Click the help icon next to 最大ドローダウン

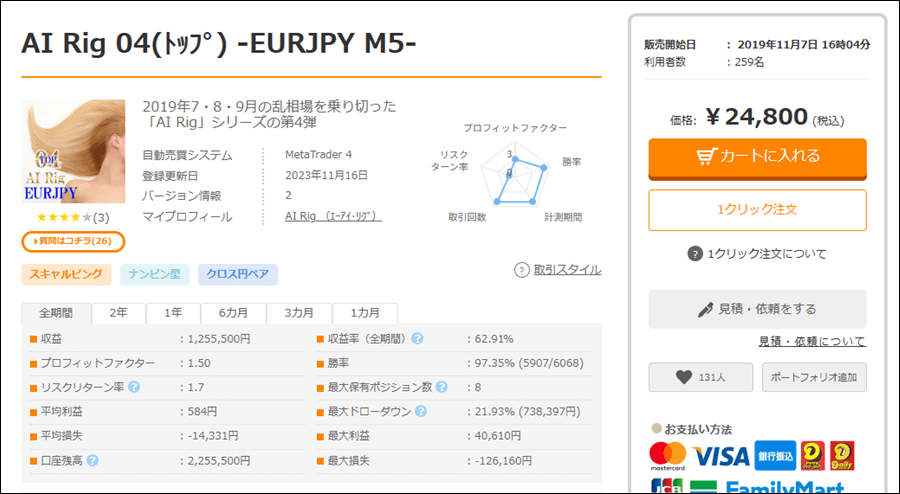point(421,411)
